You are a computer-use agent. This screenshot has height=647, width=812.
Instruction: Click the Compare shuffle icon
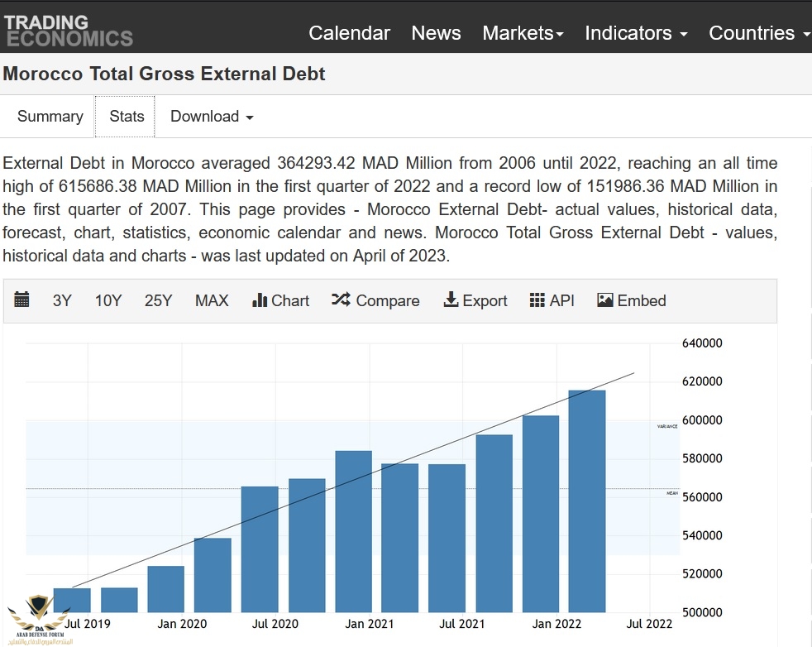coord(341,300)
